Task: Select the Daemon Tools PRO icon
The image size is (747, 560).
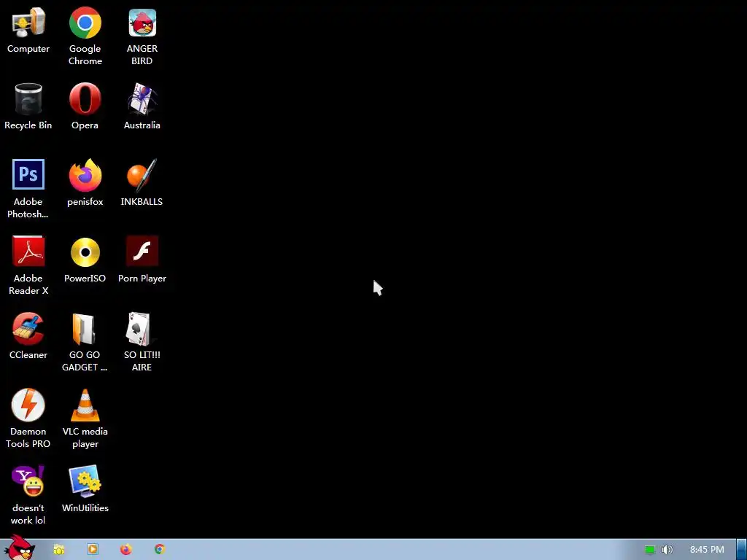Action: point(28,419)
